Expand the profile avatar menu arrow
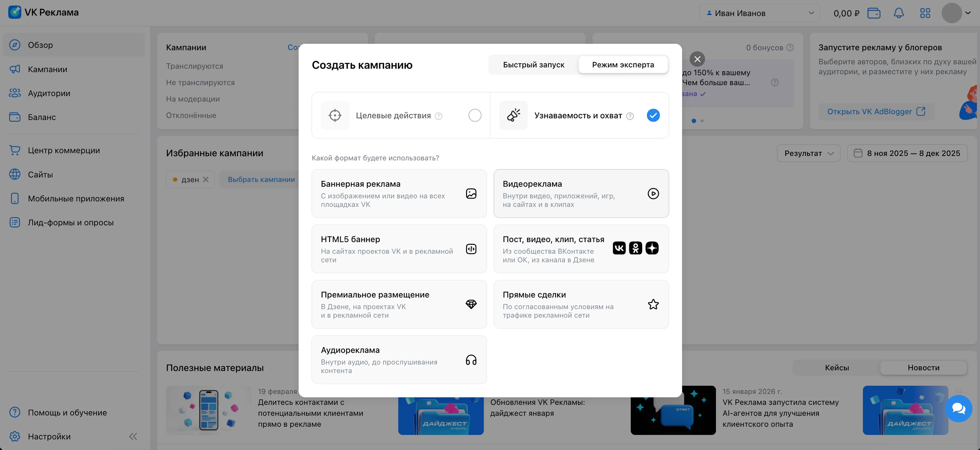This screenshot has width=980, height=450. click(x=968, y=13)
